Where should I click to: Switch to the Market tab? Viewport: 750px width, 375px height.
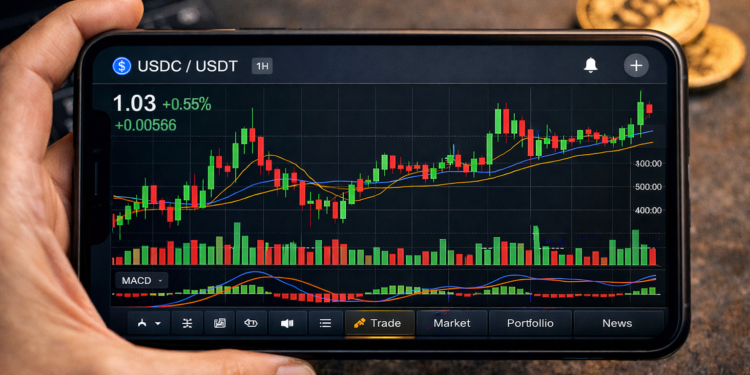[x=452, y=323]
